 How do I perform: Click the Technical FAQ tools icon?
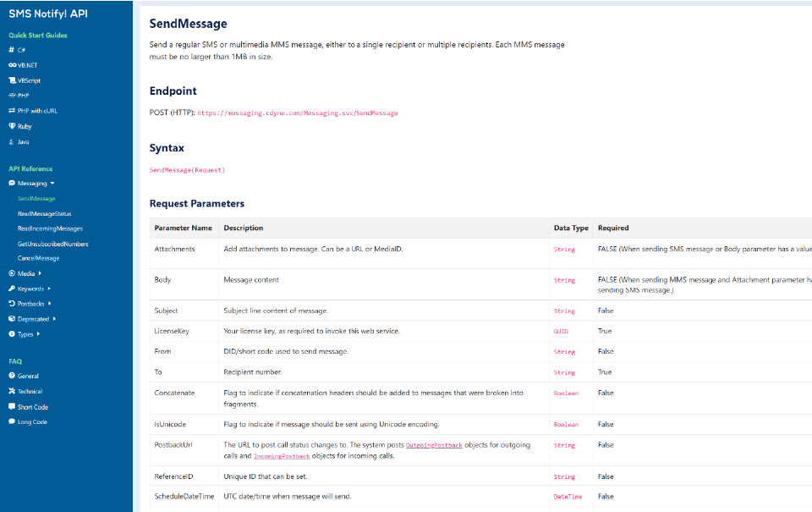12,391
